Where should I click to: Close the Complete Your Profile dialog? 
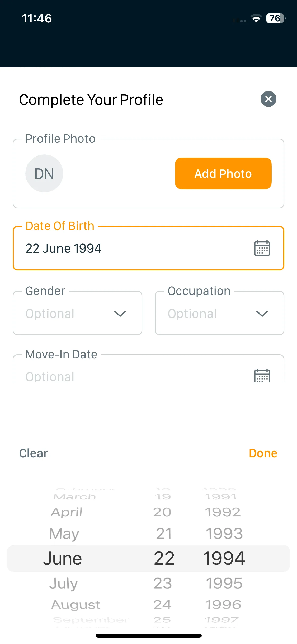tap(268, 99)
